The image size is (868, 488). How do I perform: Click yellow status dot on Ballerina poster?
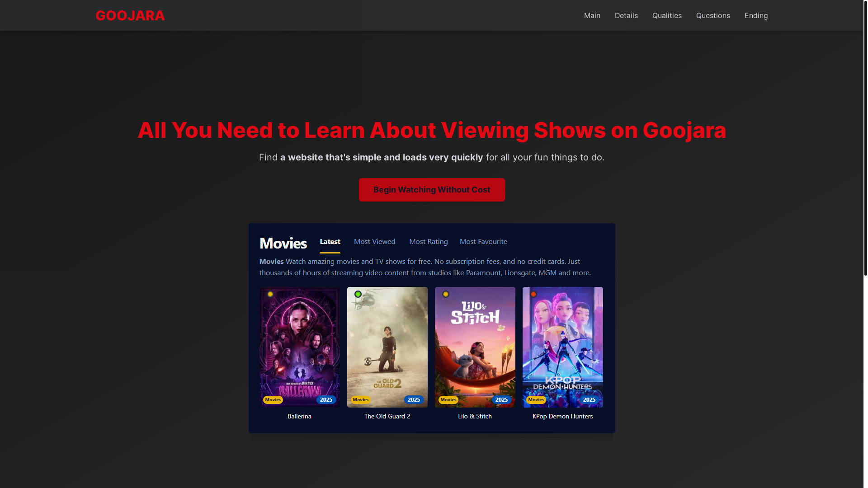tap(270, 294)
